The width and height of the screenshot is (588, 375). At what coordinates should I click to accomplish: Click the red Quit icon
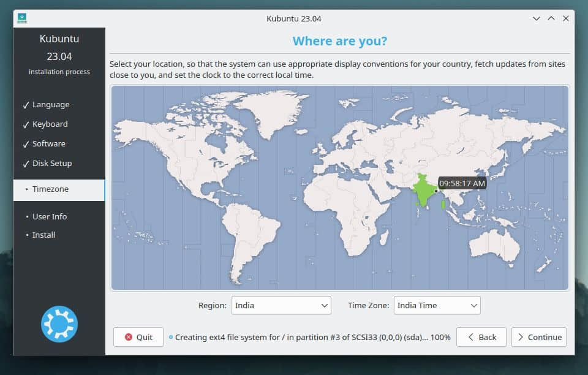point(129,337)
